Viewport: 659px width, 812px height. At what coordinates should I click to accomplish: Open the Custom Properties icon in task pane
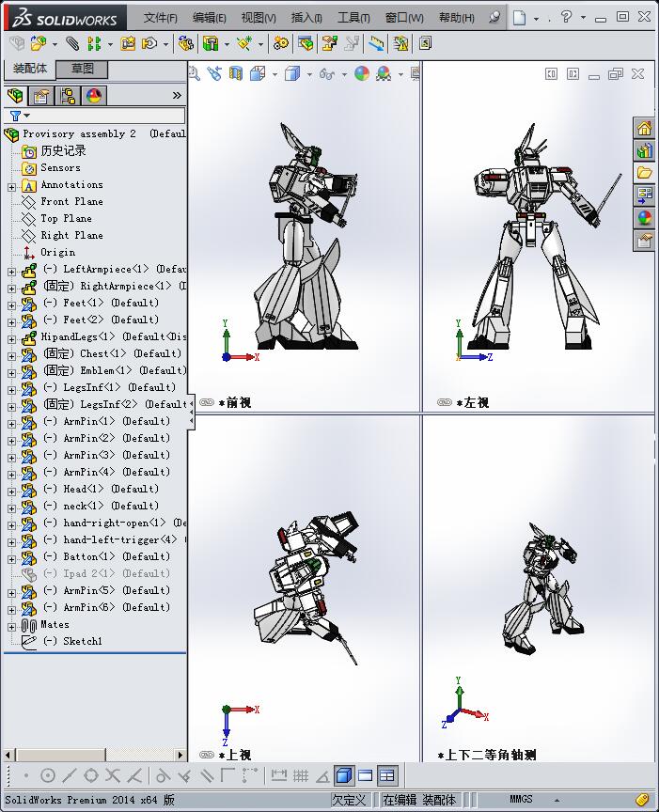click(x=644, y=241)
